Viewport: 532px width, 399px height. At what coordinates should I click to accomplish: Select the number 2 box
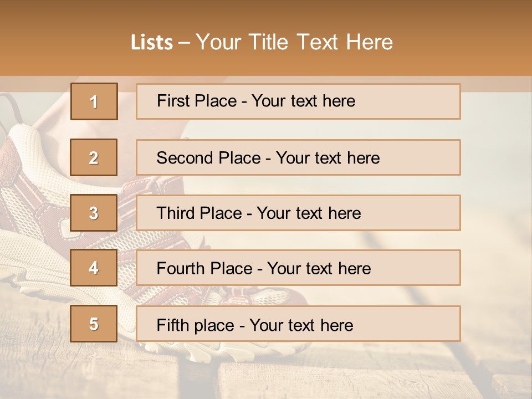(x=94, y=157)
